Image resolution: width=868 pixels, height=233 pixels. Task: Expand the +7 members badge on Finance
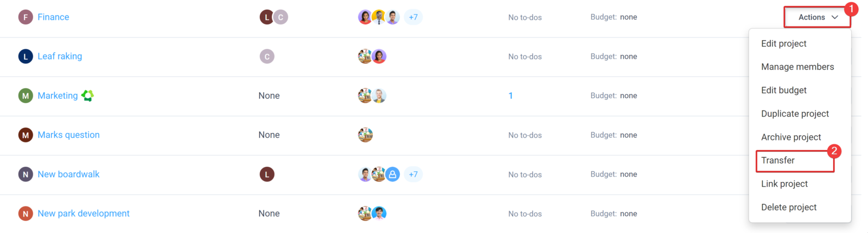click(x=413, y=17)
